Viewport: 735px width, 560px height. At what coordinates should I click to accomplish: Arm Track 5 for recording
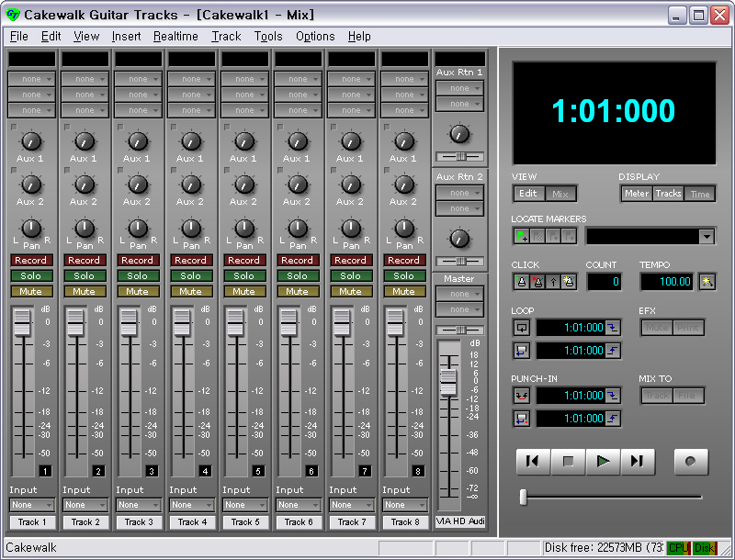[x=243, y=261]
